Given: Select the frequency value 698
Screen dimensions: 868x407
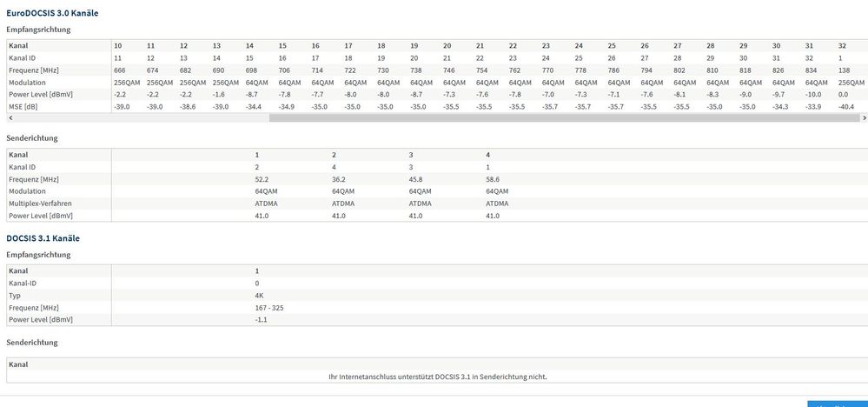Looking at the screenshot, I should pyautogui.click(x=251, y=70).
